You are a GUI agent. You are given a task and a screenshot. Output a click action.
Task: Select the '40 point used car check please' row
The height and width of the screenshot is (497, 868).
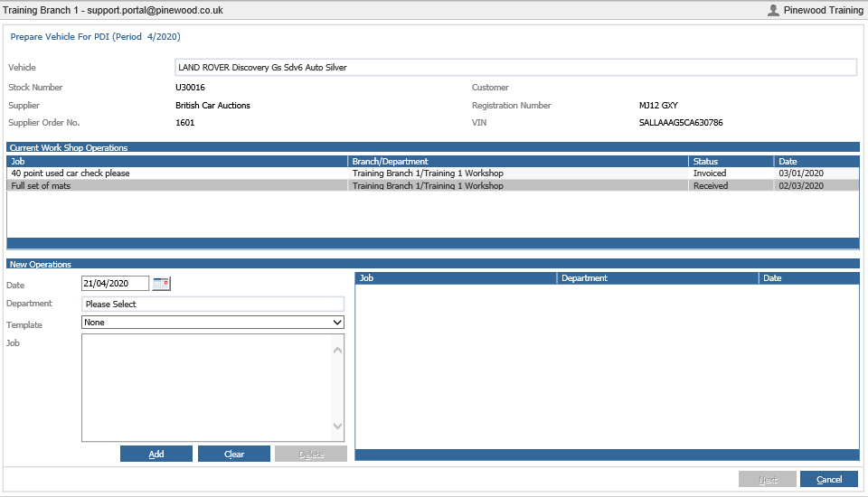pos(433,173)
